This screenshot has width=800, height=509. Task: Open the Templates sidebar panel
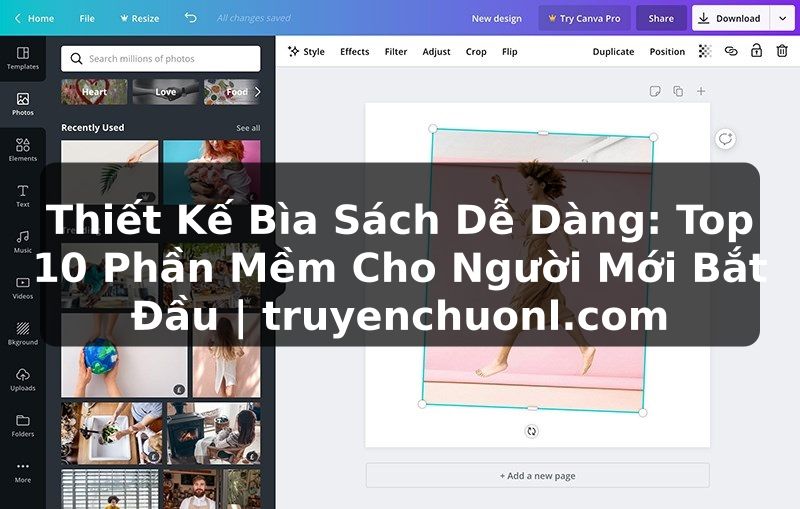pos(22,58)
